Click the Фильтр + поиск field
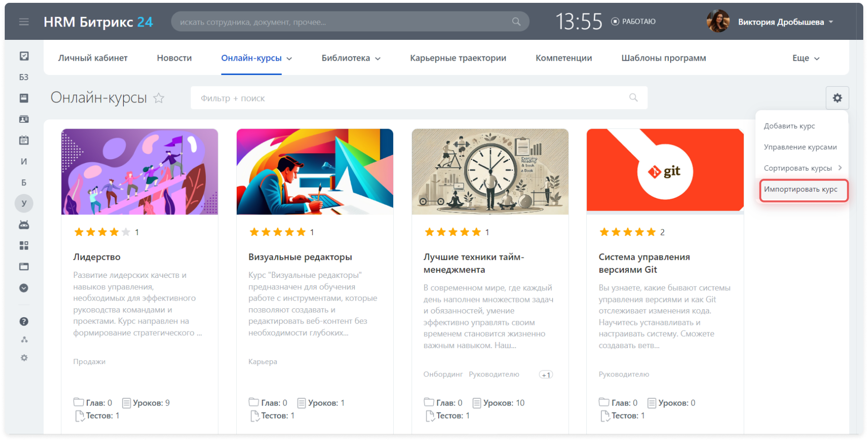The image size is (868, 441). click(x=419, y=98)
